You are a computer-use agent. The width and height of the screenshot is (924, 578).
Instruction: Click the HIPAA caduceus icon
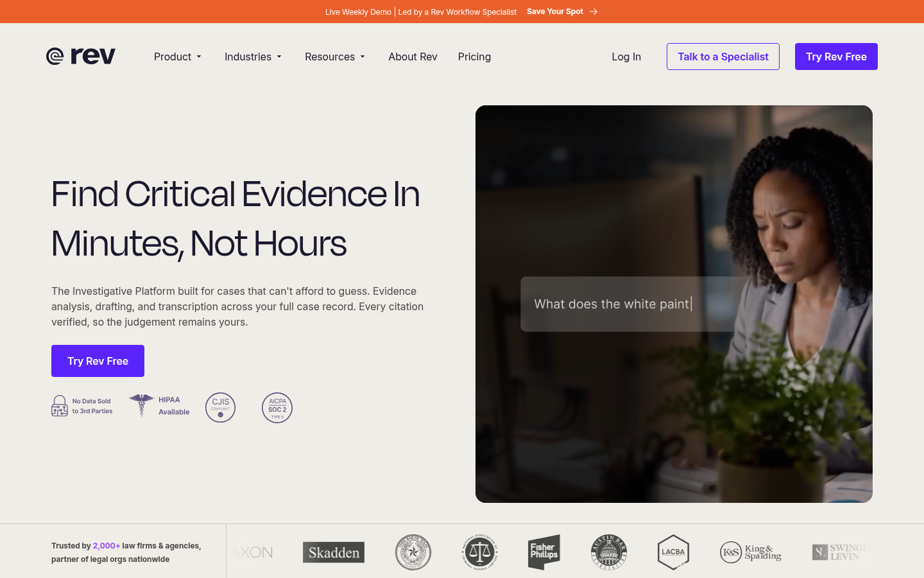141,405
